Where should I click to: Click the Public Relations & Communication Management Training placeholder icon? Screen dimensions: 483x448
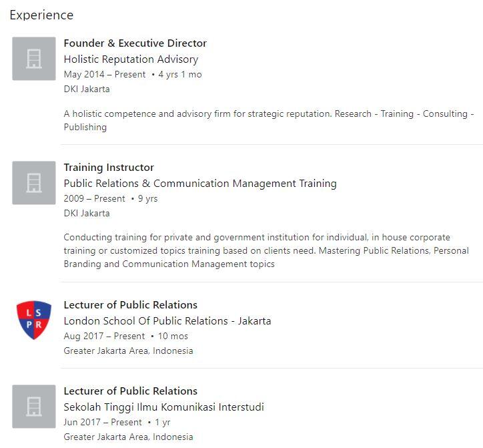(34, 183)
